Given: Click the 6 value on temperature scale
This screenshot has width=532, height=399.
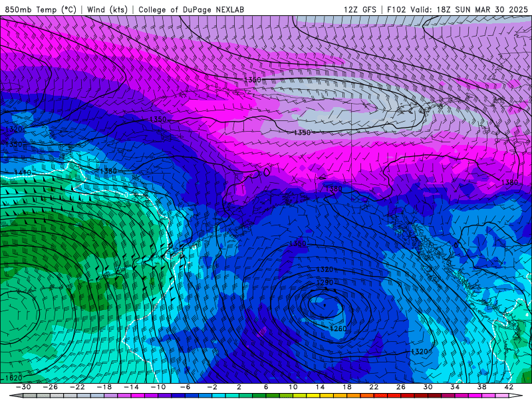Looking at the screenshot, I should (x=266, y=387).
